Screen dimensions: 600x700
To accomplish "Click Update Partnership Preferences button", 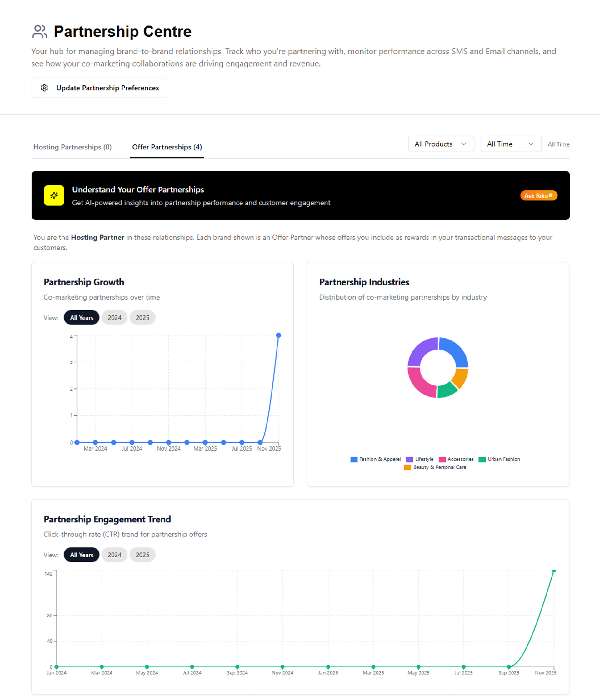I will [x=99, y=88].
